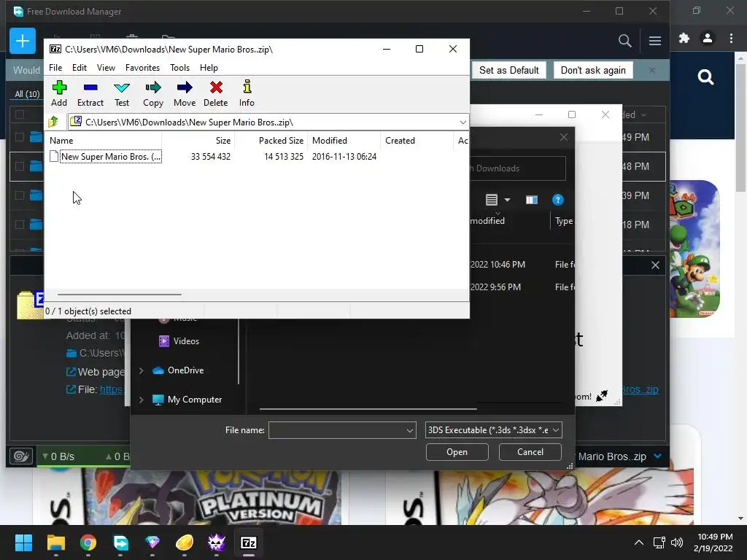This screenshot has width=747, height=560.
Task: Go up one folder level in 7-Zip
Action: coord(53,122)
